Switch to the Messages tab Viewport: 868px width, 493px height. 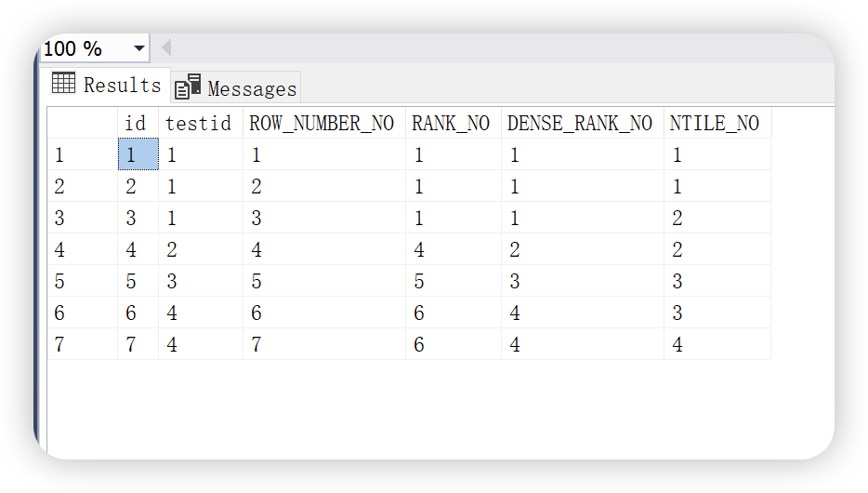[236, 87]
